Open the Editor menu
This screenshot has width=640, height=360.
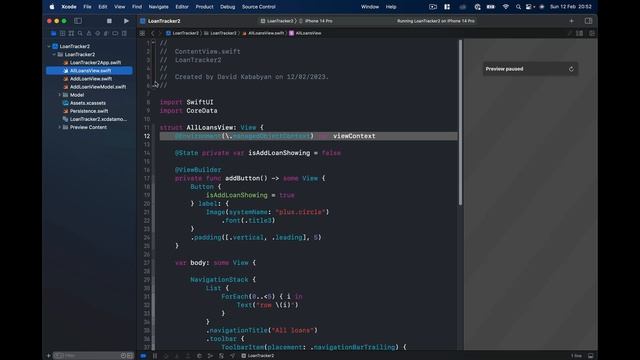click(182, 7)
